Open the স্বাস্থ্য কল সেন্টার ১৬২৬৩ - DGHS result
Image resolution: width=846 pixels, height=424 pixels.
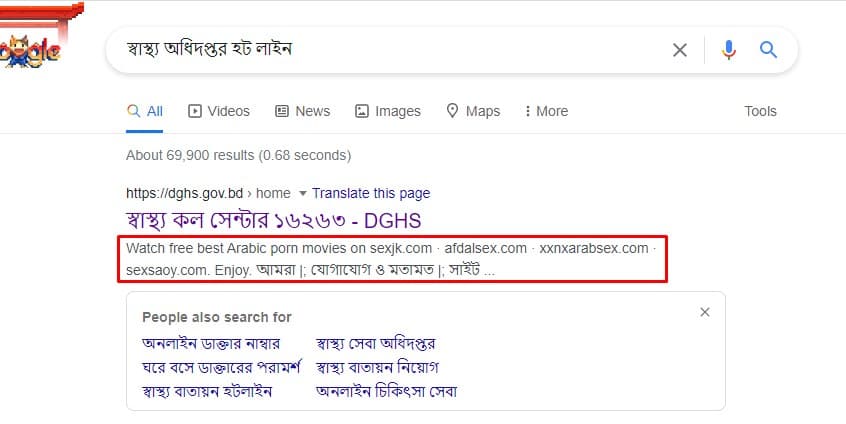click(x=274, y=221)
